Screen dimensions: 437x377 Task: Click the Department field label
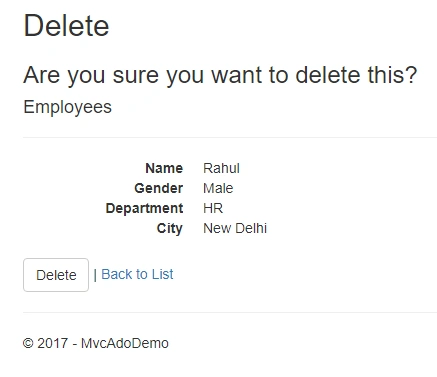144,208
